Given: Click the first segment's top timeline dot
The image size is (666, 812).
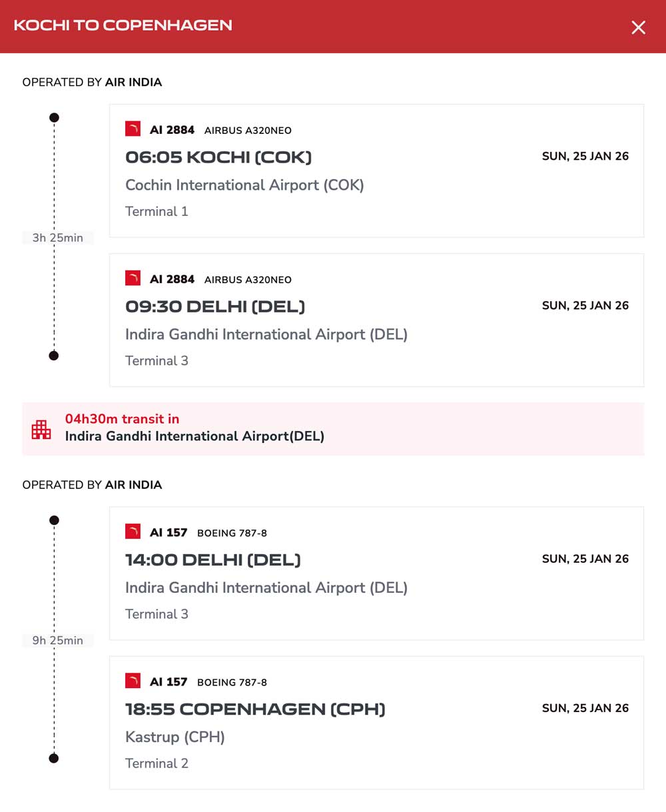Looking at the screenshot, I should coord(54,118).
